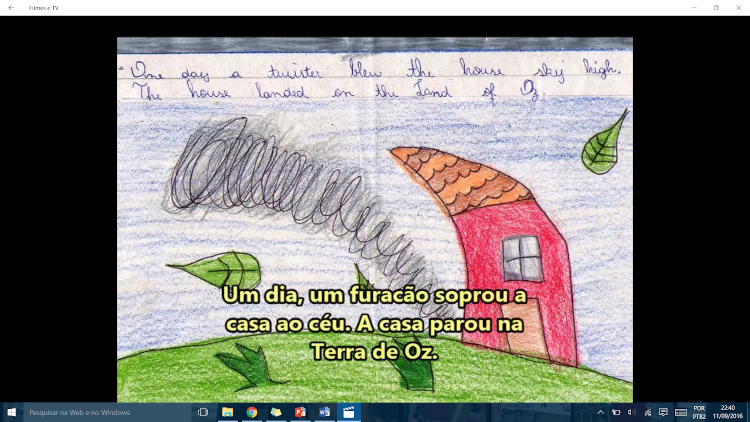Open the Action Center notifications icon

663,412
